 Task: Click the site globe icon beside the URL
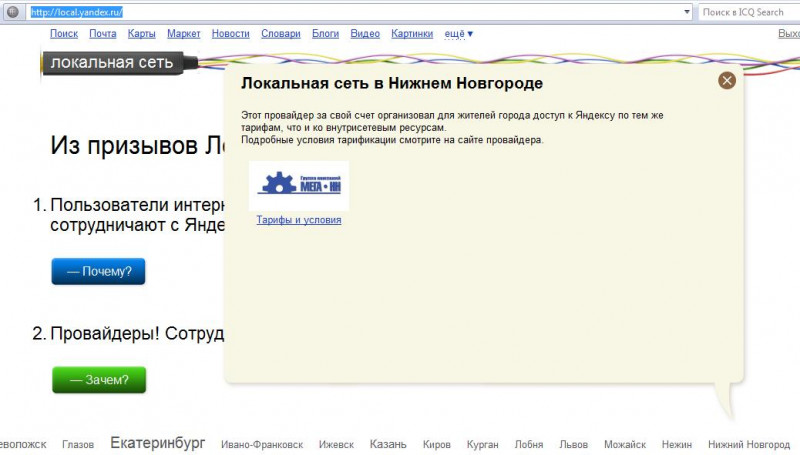[12, 12]
